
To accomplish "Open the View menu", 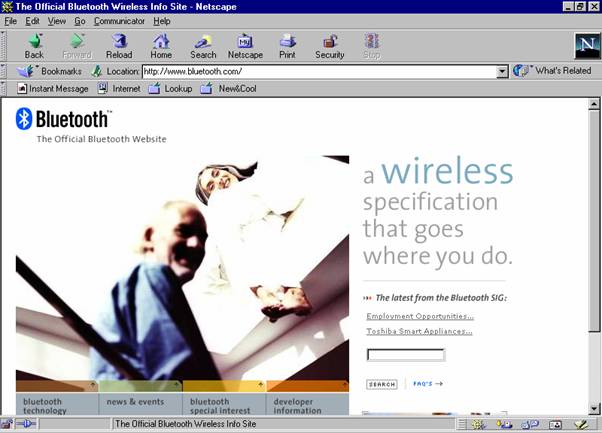I will 57,21.
